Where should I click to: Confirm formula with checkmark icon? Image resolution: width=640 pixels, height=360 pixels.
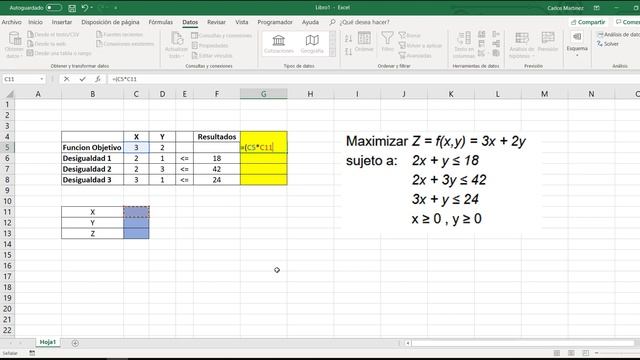pos(82,79)
